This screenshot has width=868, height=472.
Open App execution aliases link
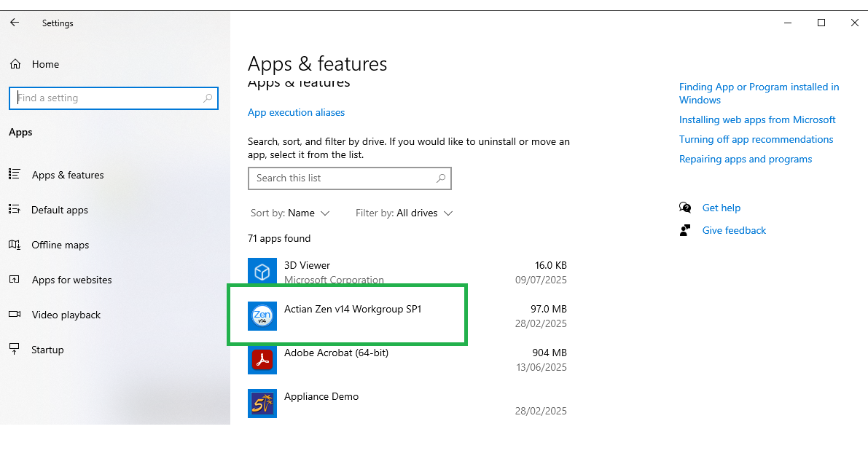pyautogui.click(x=296, y=112)
